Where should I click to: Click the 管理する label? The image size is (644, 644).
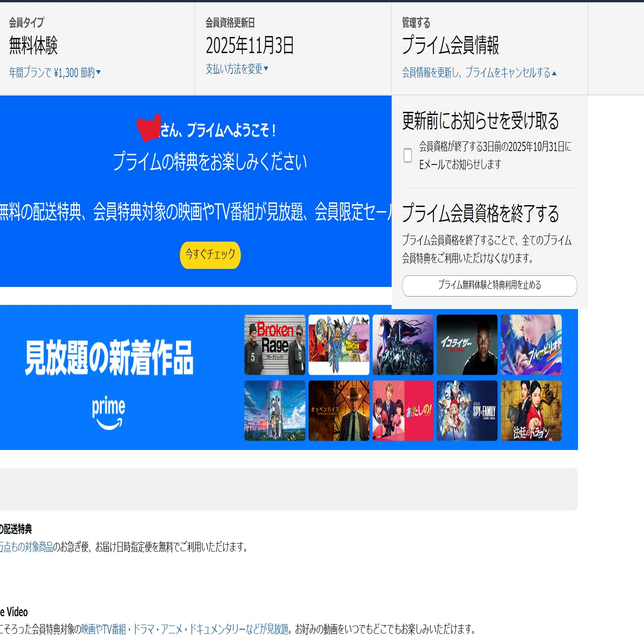(x=416, y=22)
